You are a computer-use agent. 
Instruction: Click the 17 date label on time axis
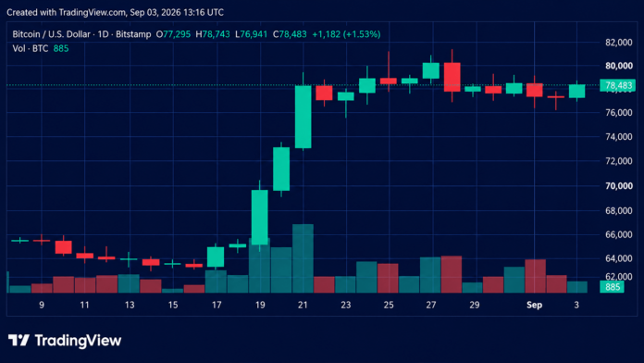217,305
